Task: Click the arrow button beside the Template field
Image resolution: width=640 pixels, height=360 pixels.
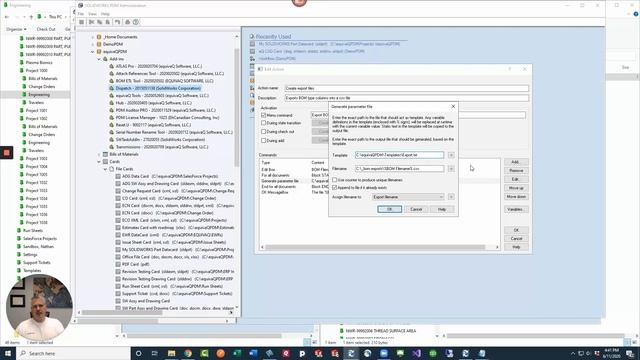Action: [451, 155]
